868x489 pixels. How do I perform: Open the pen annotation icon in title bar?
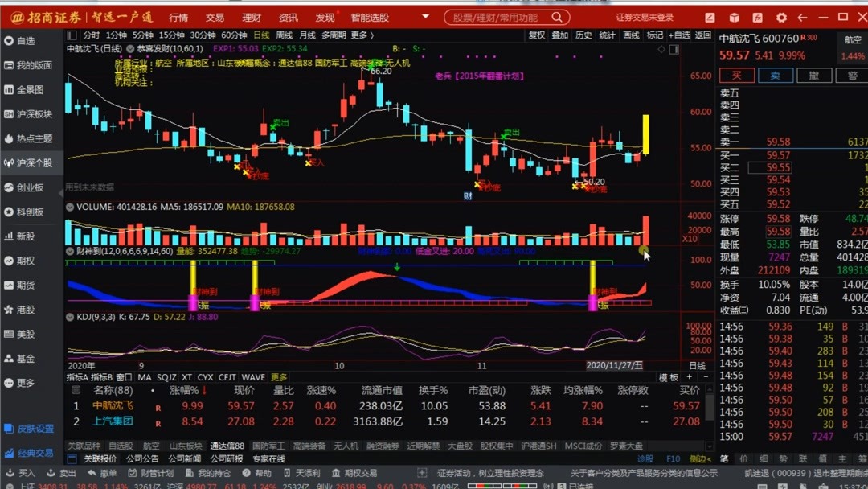[709, 17]
